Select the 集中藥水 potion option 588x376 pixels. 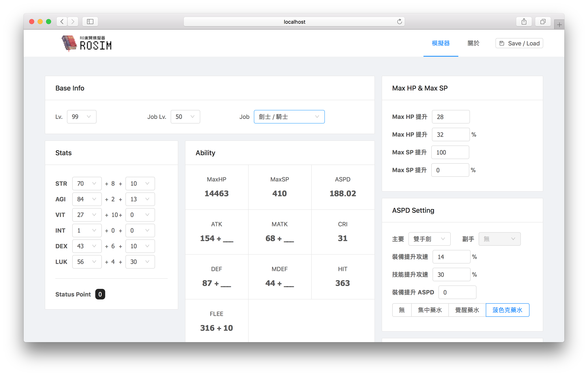click(x=430, y=310)
